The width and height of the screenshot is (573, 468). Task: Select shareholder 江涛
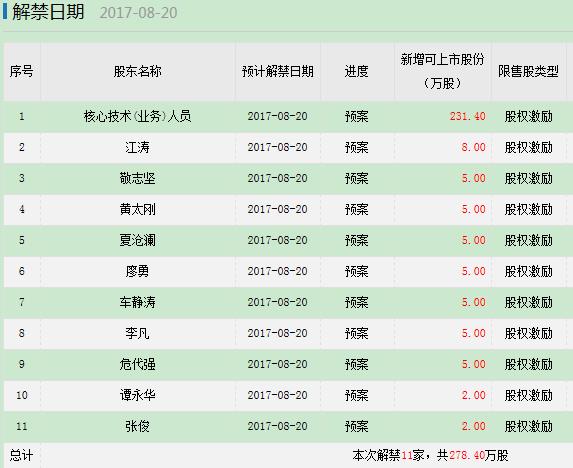tap(137, 148)
